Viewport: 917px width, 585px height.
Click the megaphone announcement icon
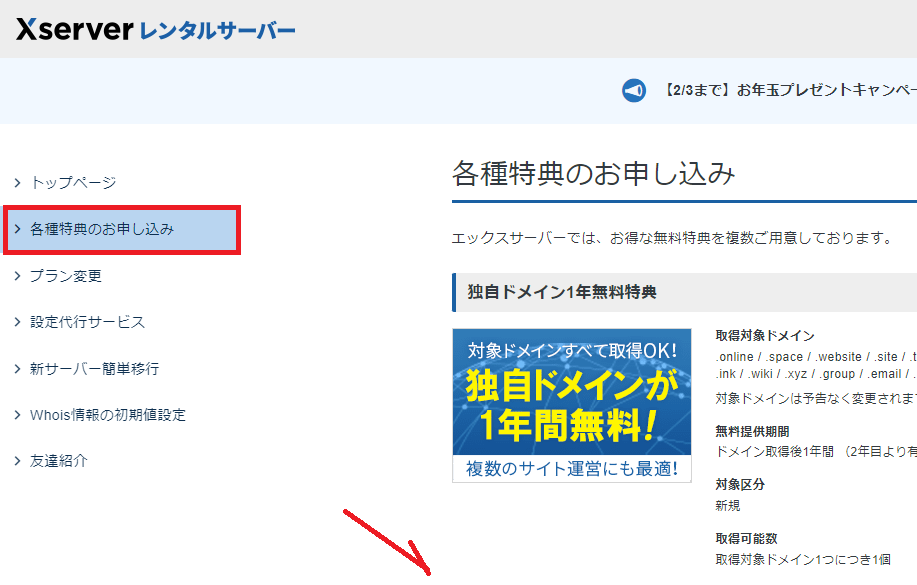pos(634,91)
